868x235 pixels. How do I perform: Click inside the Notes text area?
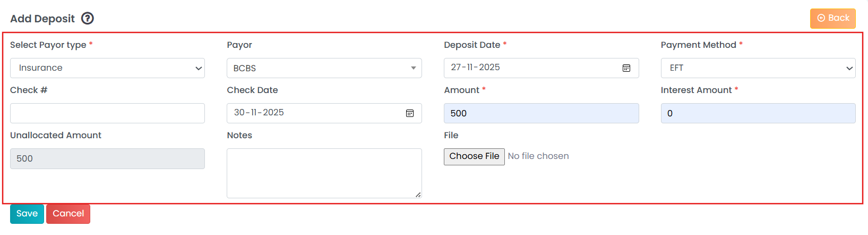tap(324, 173)
